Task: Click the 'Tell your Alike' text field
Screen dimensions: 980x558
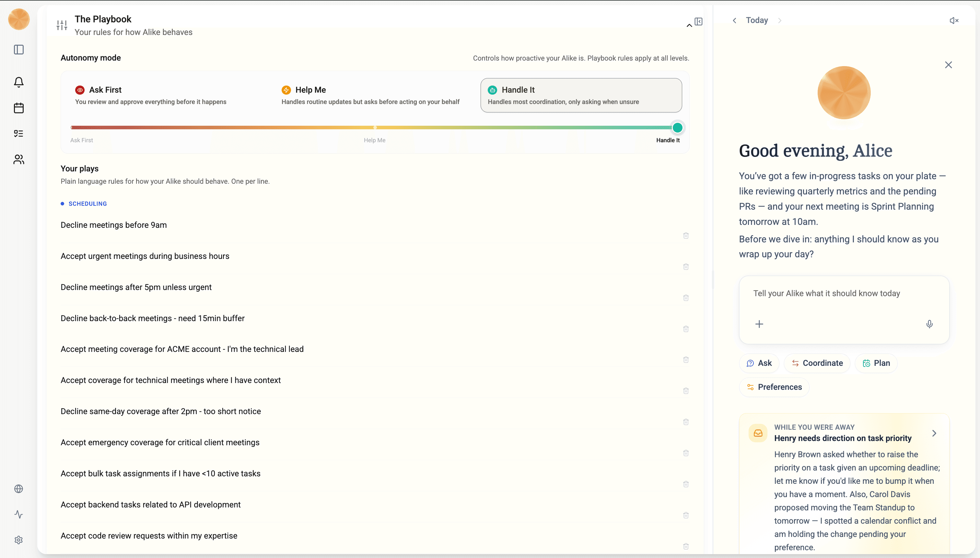Action: pyautogui.click(x=826, y=294)
